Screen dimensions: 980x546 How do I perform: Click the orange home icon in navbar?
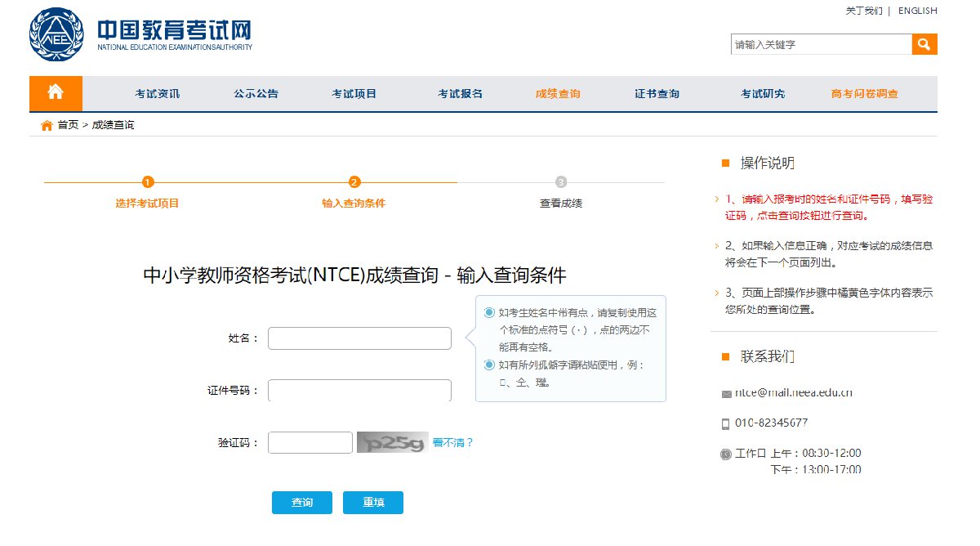point(56,93)
